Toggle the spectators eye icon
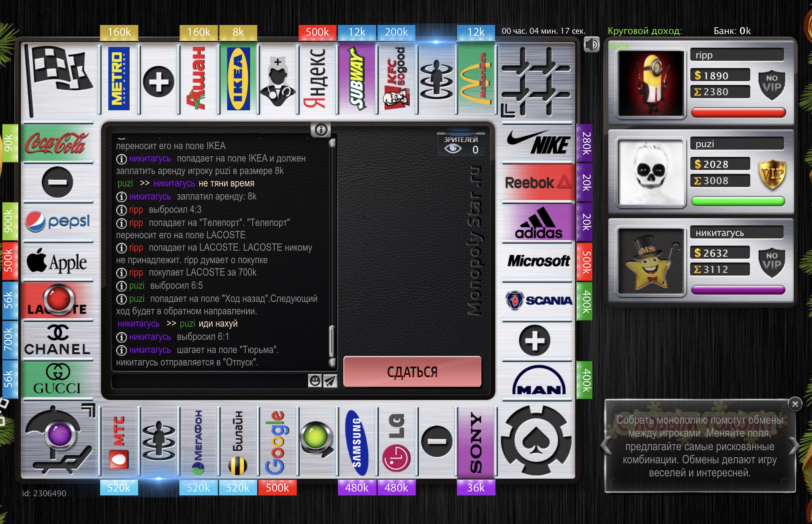The height and width of the screenshot is (524, 812). 453,149
